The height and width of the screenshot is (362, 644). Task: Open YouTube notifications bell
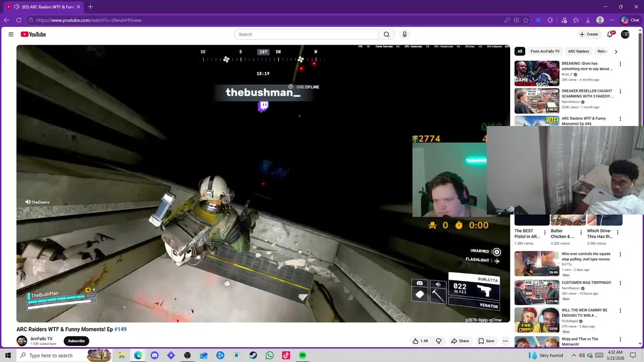pos(610,34)
